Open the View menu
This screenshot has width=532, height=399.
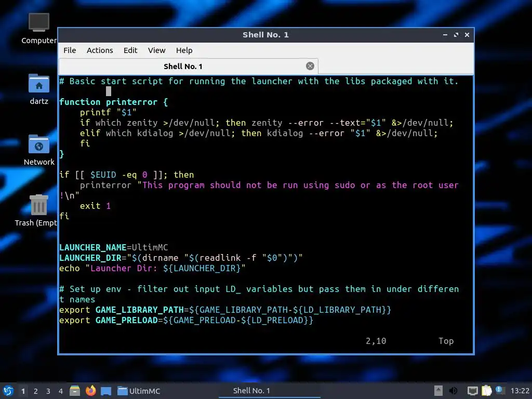point(156,50)
